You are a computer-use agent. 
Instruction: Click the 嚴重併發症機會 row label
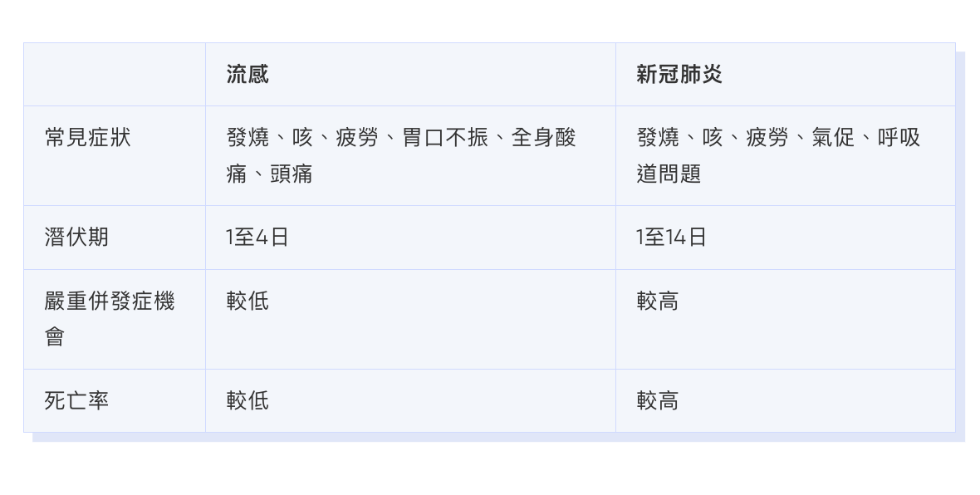tap(109, 301)
